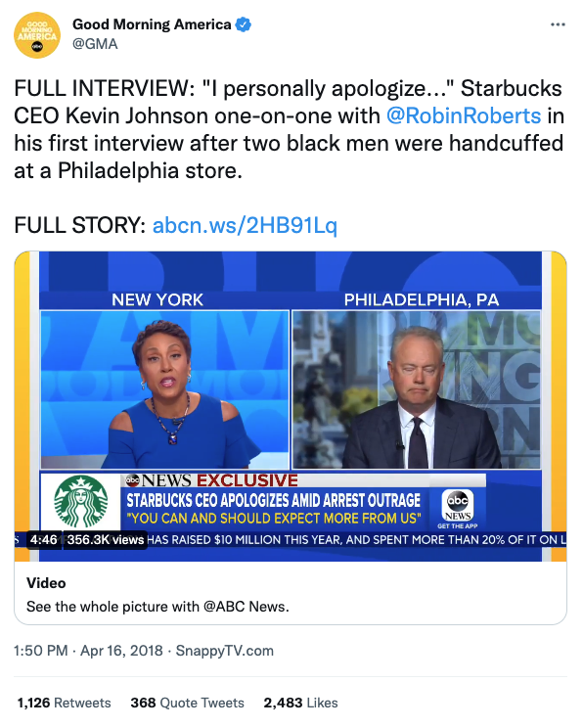
Task: Click the Starbucks logo in the video
Action: (x=81, y=501)
